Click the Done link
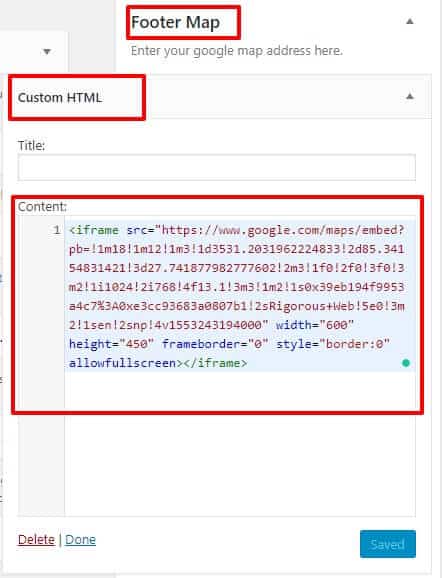The height and width of the screenshot is (578, 442). 80,540
